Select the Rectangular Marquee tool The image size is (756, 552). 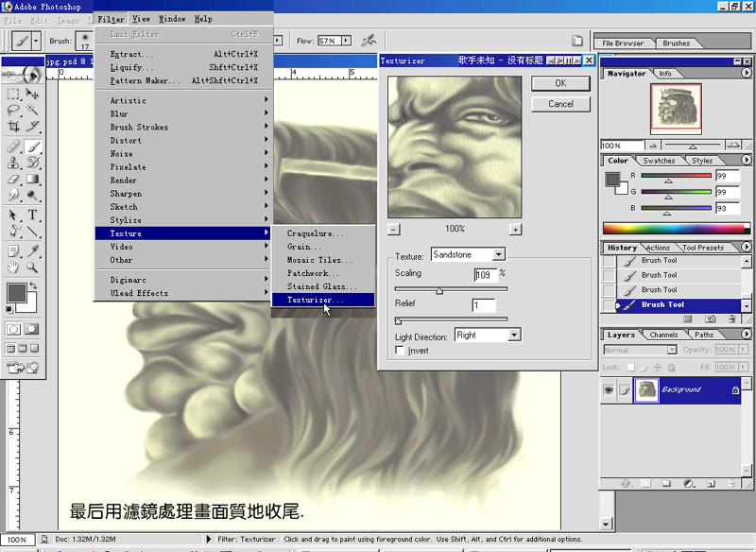13,94
